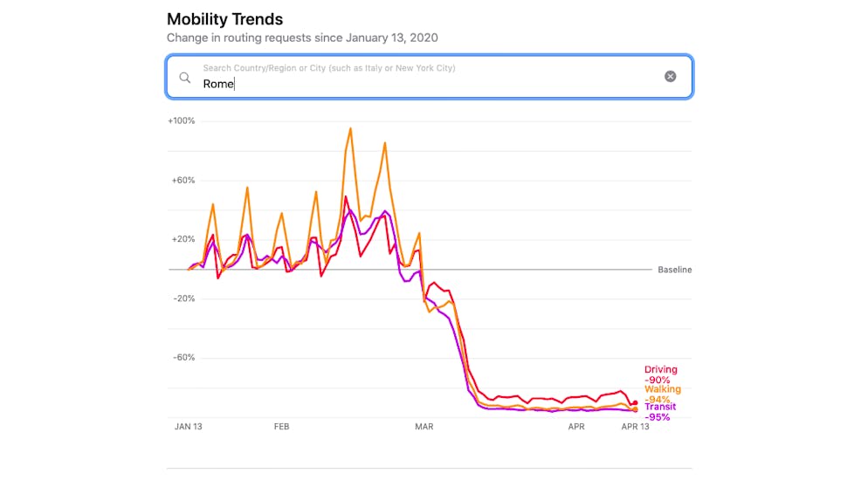The image size is (868, 487).
Task: Click the Mobility Trends heading
Action: [x=224, y=19]
